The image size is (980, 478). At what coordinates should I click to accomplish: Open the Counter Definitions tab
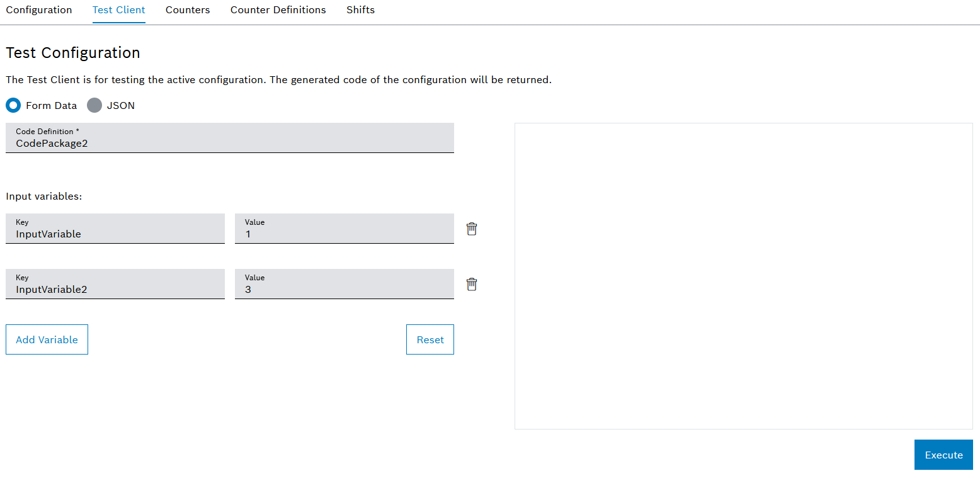[x=278, y=9]
